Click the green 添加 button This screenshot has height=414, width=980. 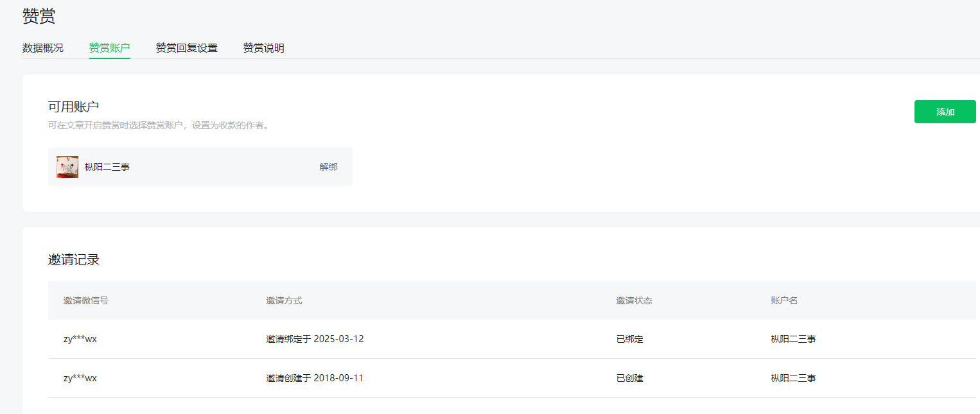(945, 112)
